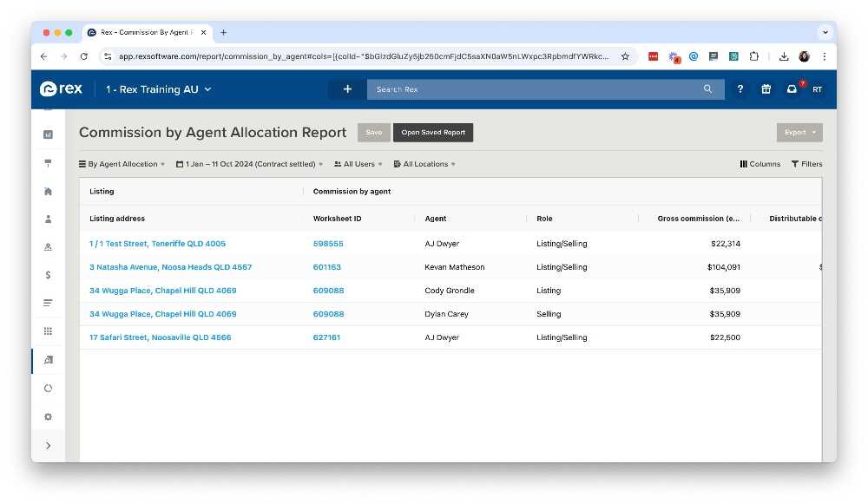Open the bar chart sidebar icon
This screenshot has height=504, width=868.
pyautogui.click(x=48, y=134)
